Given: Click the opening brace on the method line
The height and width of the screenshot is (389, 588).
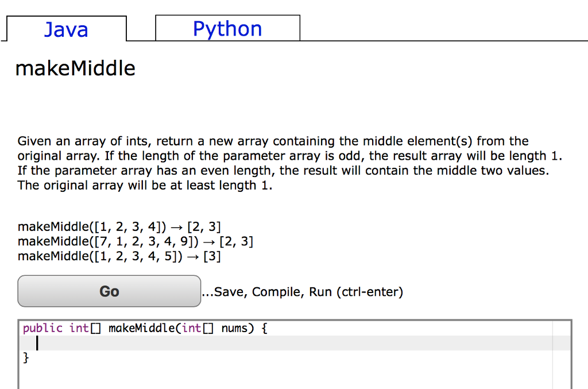Looking at the screenshot, I should tap(265, 328).
